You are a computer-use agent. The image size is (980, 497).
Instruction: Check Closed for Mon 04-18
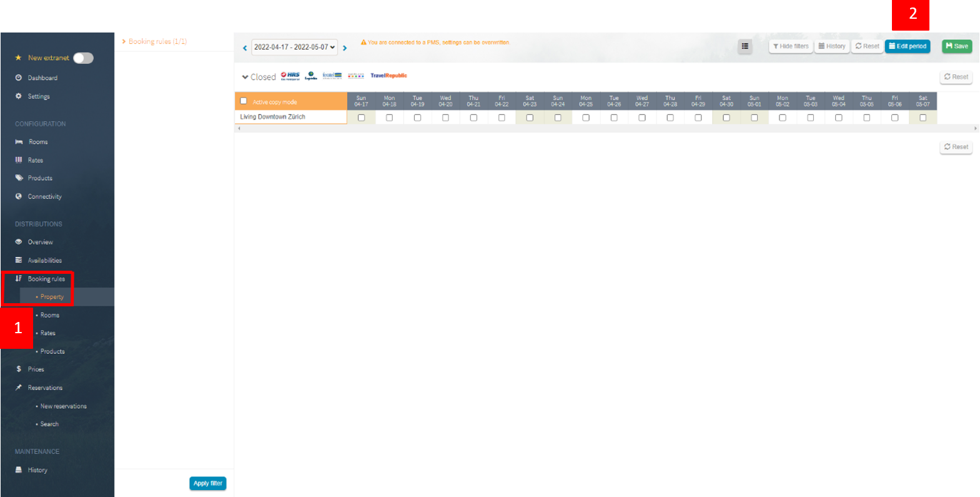[x=389, y=118]
